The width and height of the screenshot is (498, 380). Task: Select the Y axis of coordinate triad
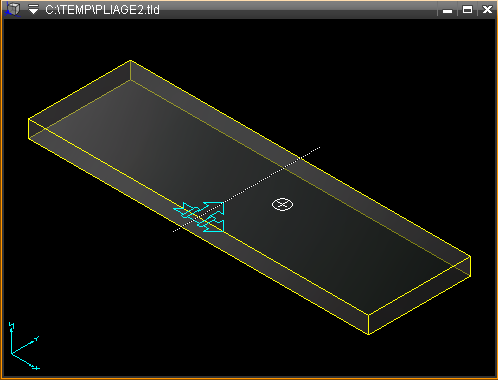(25, 345)
